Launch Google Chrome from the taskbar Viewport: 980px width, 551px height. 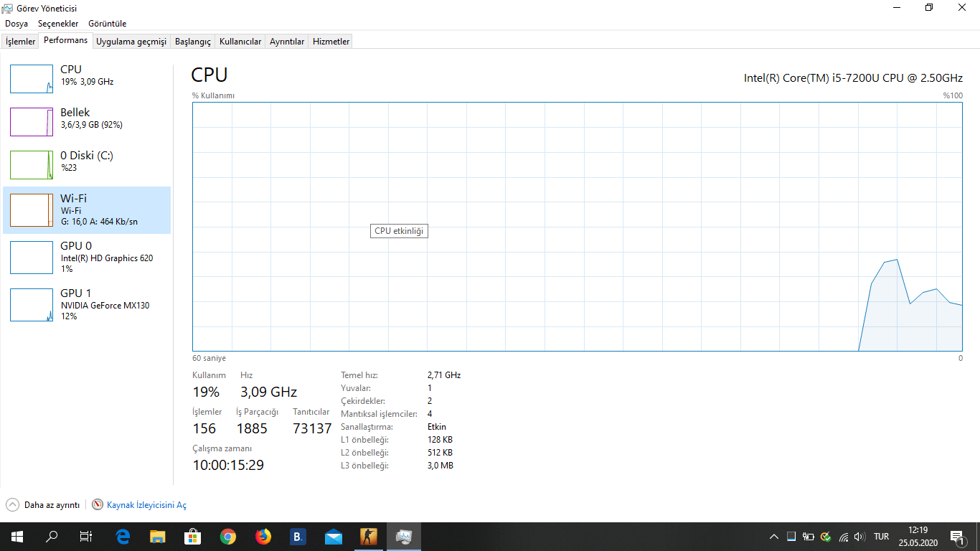pyautogui.click(x=228, y=537)
